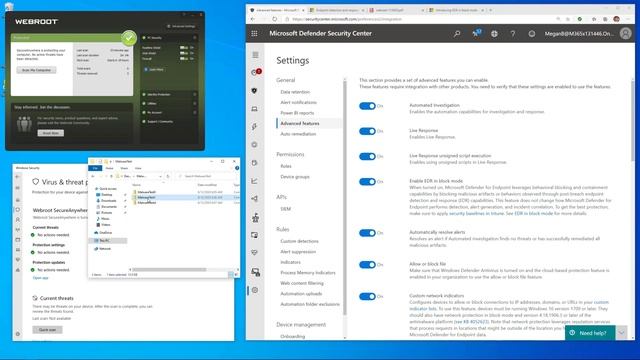The width and height of the screenshot is (640, 360).
Task: Toggle Custom network indicators switch
Action: coord(367,297)
